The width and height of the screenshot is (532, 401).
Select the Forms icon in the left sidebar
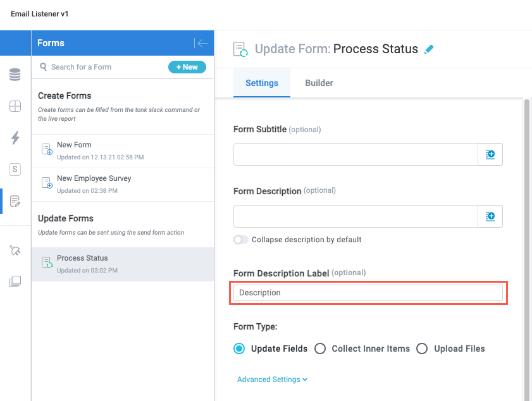pos(14,200)
